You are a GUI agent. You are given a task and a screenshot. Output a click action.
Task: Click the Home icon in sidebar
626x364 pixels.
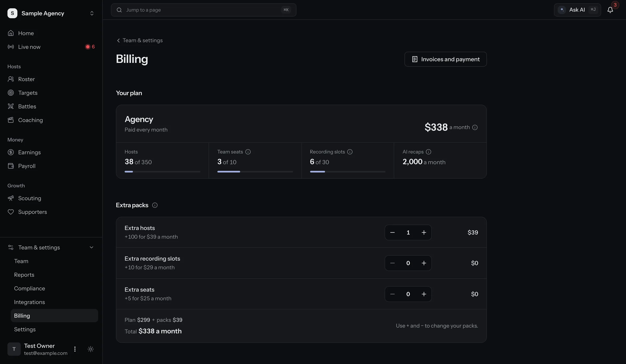tap(11, 33)
